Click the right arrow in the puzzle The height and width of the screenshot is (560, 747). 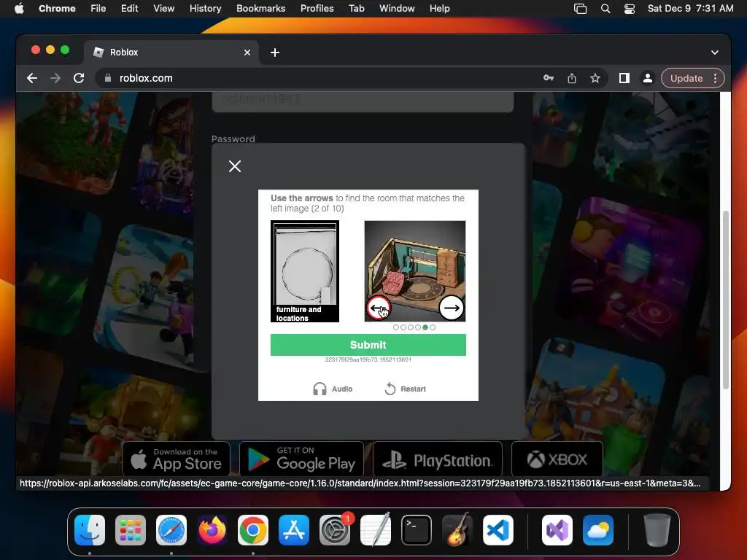coord(451,308)
